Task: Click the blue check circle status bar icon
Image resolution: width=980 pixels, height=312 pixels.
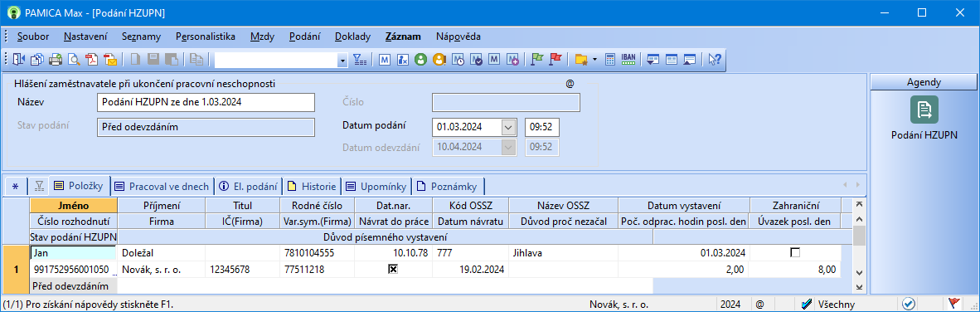Action: click(x=909, y=304)
